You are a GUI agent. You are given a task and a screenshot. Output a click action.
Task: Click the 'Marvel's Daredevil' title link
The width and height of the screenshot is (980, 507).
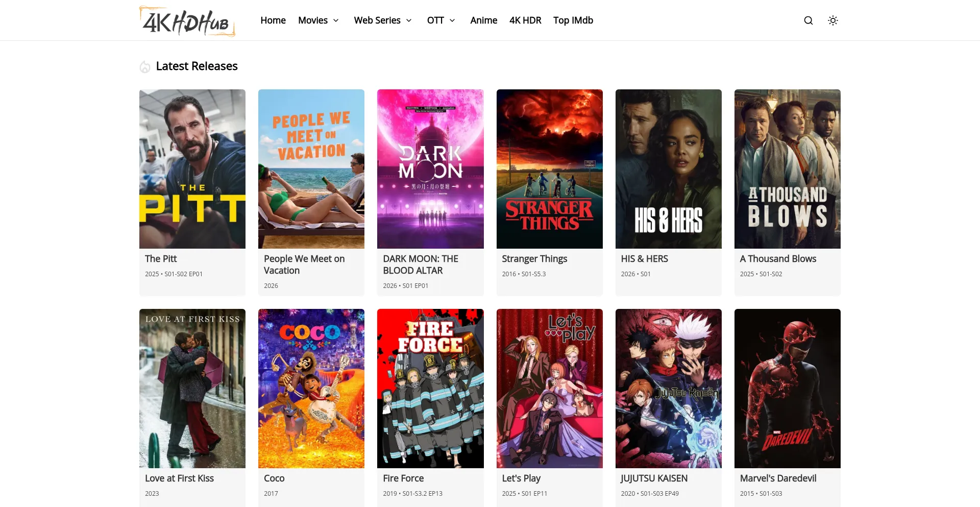pos(778,478)
